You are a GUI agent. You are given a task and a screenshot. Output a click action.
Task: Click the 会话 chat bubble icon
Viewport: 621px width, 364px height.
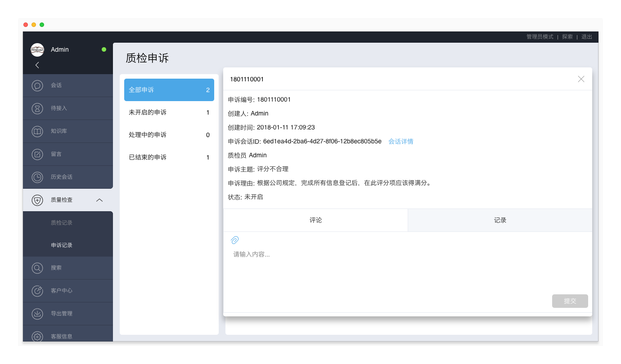[37, 85]
